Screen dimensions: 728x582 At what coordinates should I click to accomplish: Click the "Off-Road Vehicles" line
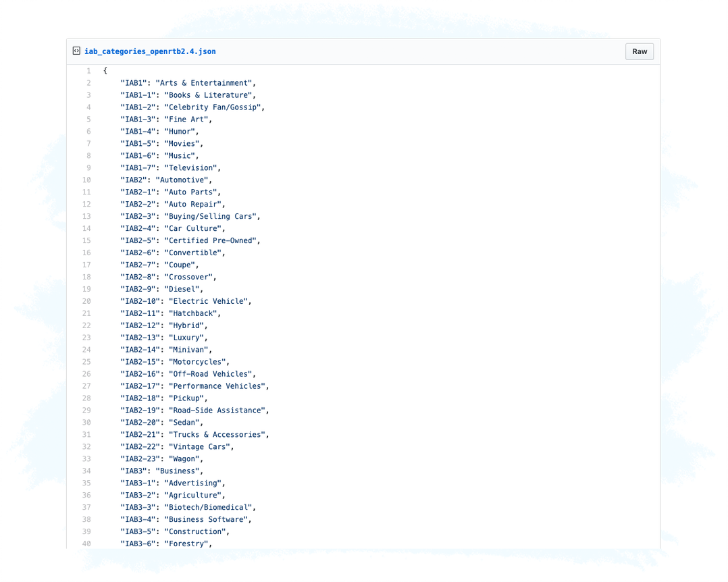188,374
